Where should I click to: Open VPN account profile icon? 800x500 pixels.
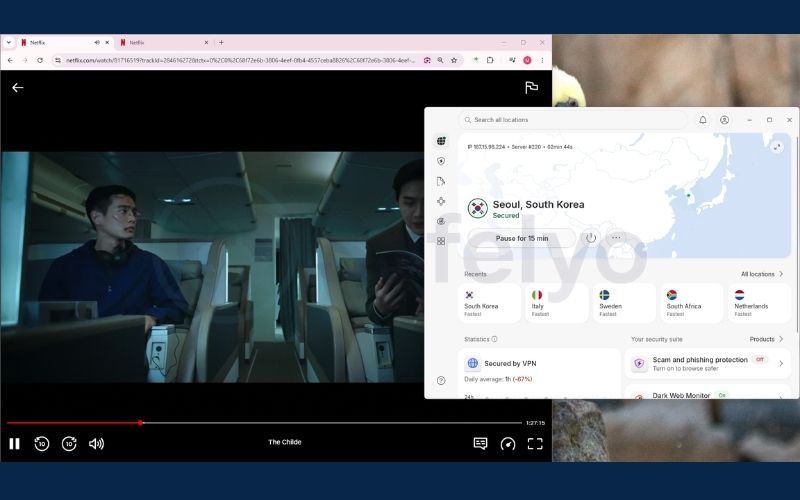point(724,120)
